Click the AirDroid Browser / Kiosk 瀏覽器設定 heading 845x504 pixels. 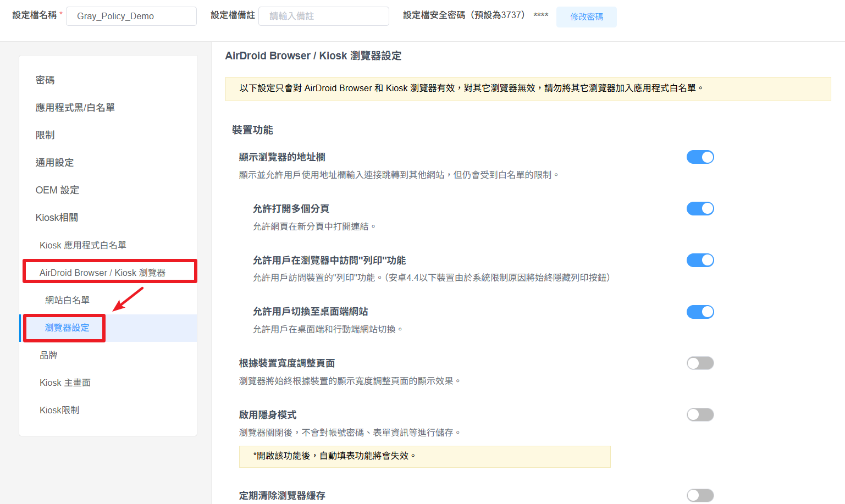(313, 56)
